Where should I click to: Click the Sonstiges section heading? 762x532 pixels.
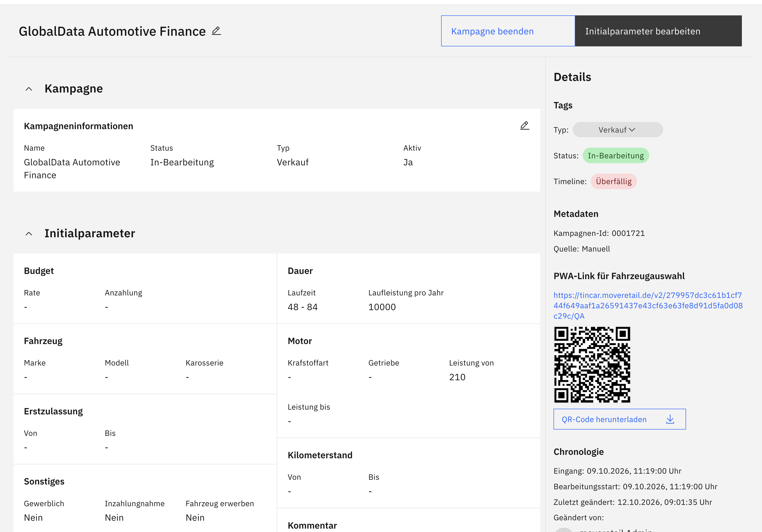point(44,482)
